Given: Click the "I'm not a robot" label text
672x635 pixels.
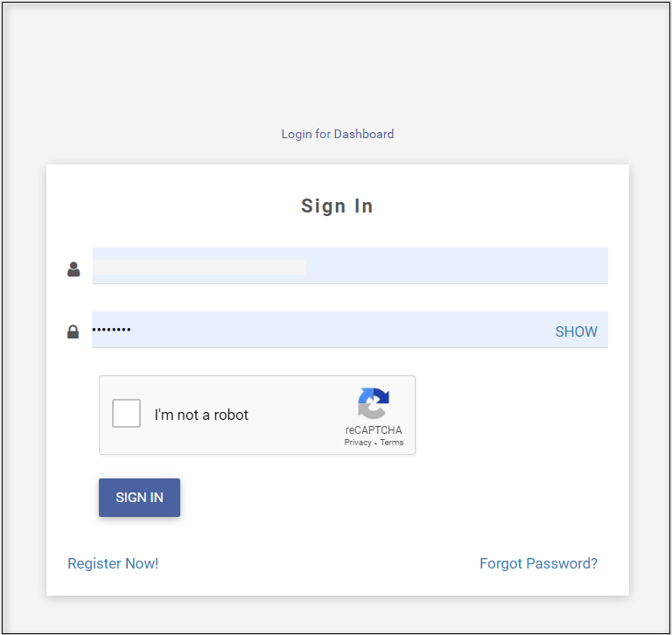Looking at the screenshot, I should pyautogui.click(x=201, y=415).
